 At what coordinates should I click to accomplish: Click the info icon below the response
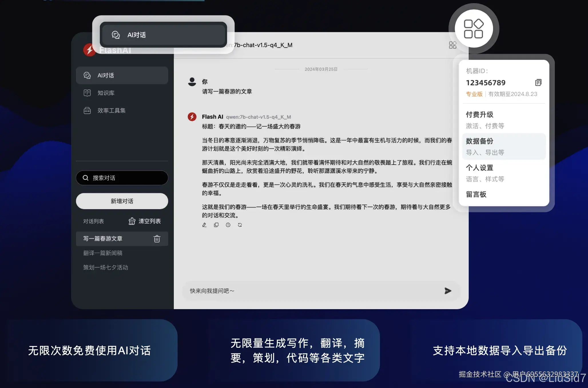coord(228,225)
